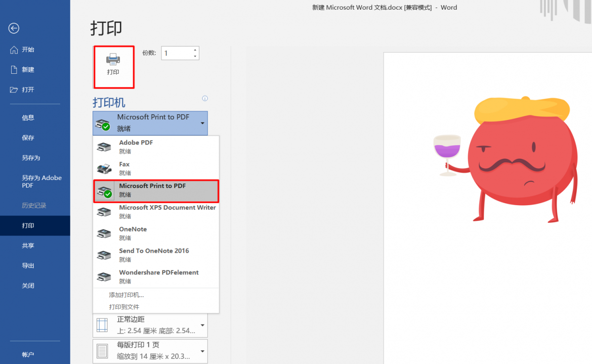Click the Adobe PDF printer icon
This screenshot has width=592, height=364.
(104, 147)
